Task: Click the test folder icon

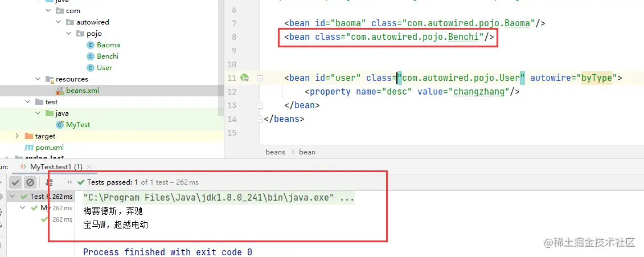Action: [x=39, y=101]
